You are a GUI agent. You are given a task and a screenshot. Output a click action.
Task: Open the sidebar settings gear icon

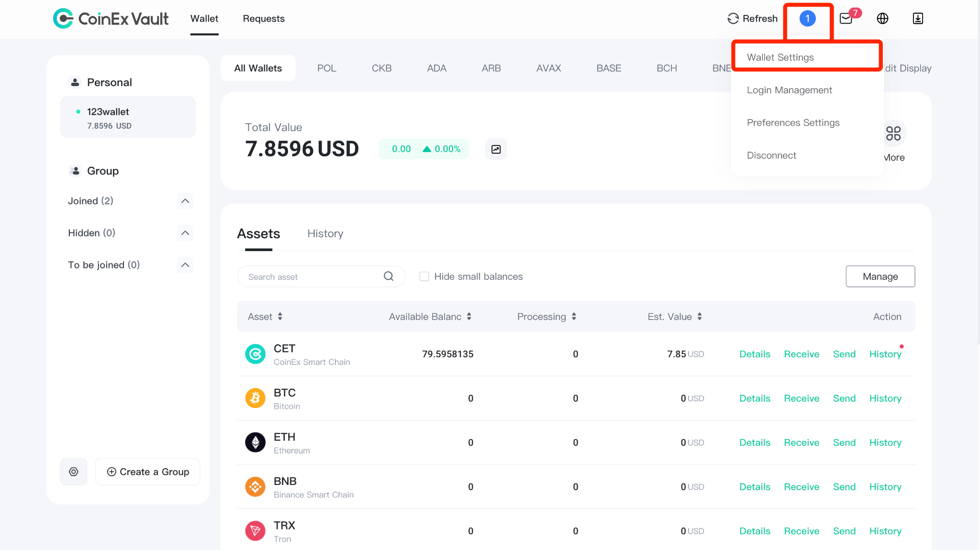coord(74,472)
